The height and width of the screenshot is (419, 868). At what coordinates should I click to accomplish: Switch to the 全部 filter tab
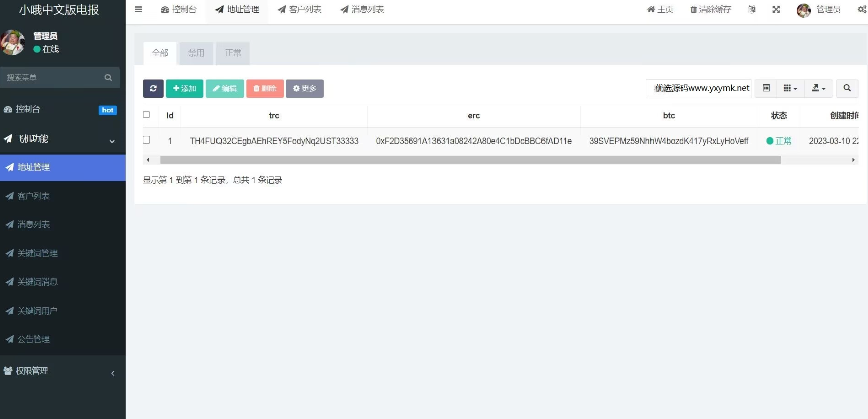tap(160, 53)
